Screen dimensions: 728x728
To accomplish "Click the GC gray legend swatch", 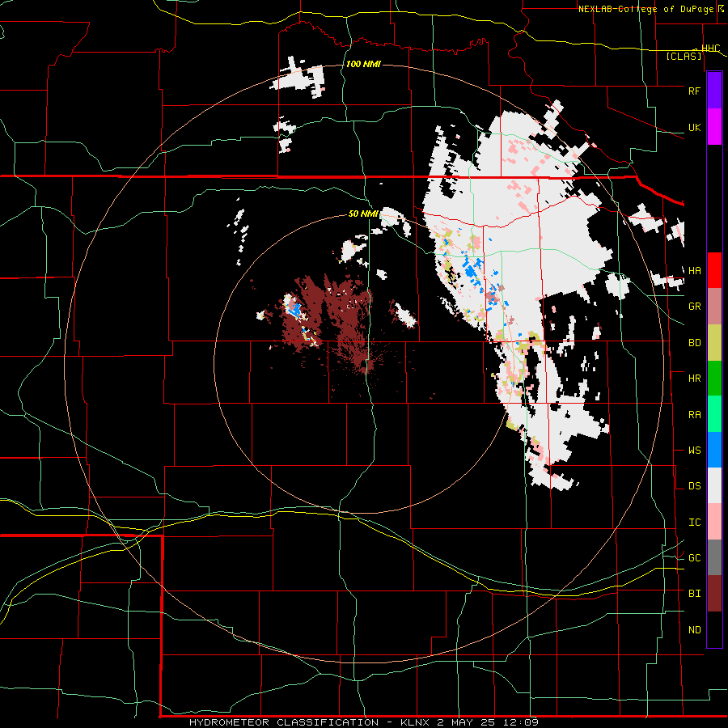I will point(714,557).
